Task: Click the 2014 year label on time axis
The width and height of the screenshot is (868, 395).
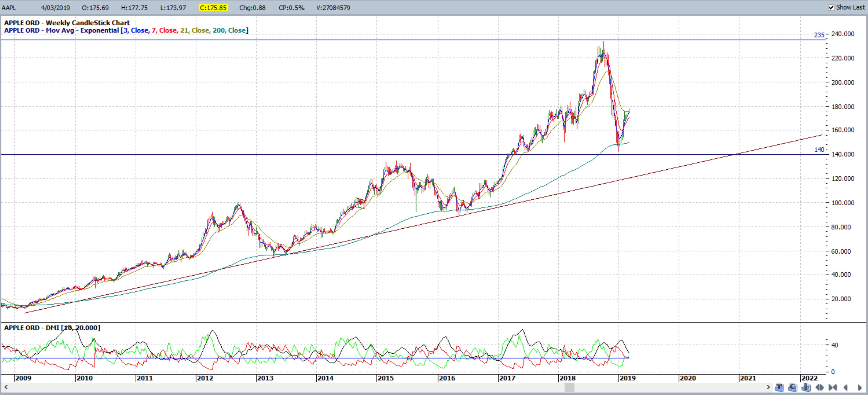Action: tap(325, 378)
